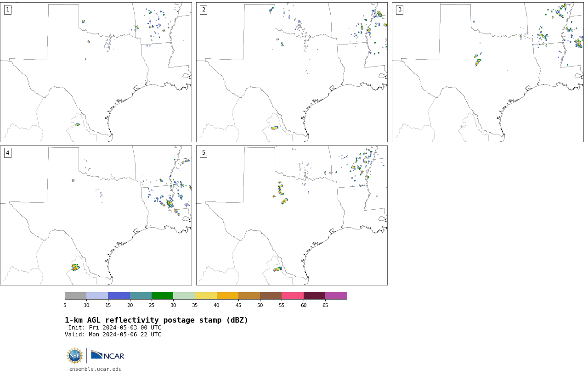This screenshot has width=588, height=374.
Task: Pick the pink 55-60 dBZ swatch
Action: [293, 296]
